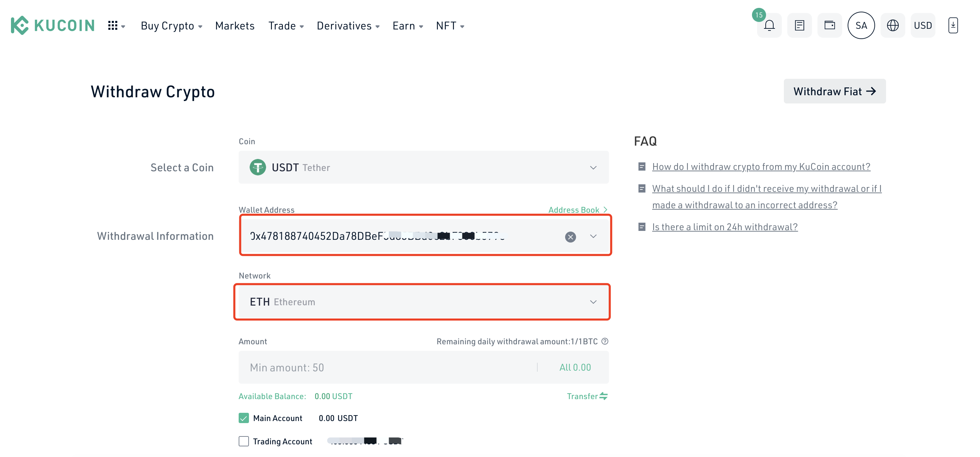Go to Markets

click(235, 25)
